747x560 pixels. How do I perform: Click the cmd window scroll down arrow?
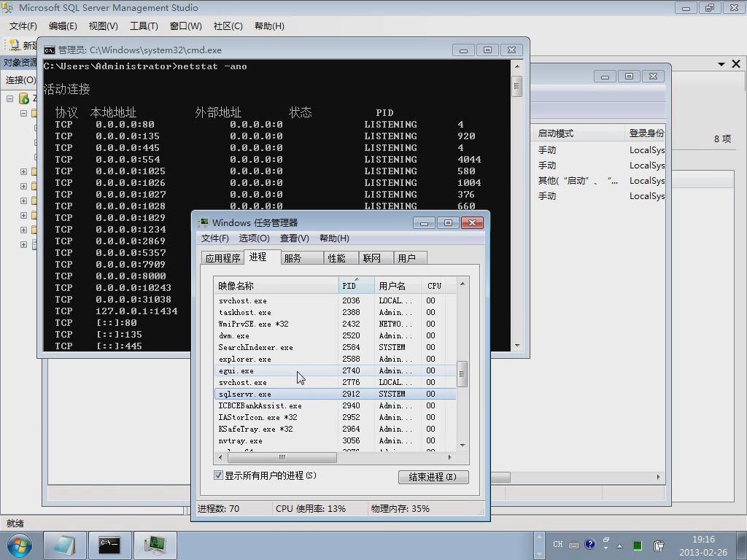pos(517,346)
